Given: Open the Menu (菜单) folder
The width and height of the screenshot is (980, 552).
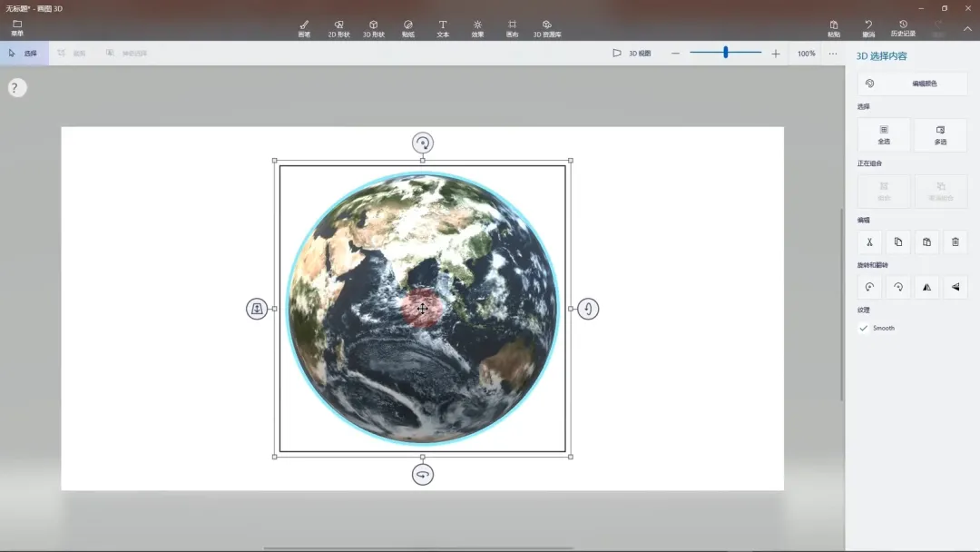Looking at the screenshot, I should pos(17,28).
